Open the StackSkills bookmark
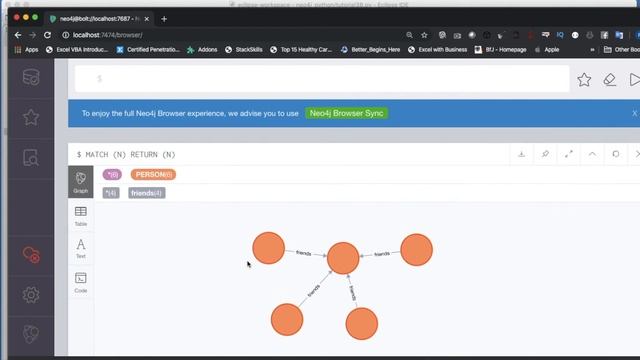Image resolution: width=640 pixels, height=360 pixels. 244,50
